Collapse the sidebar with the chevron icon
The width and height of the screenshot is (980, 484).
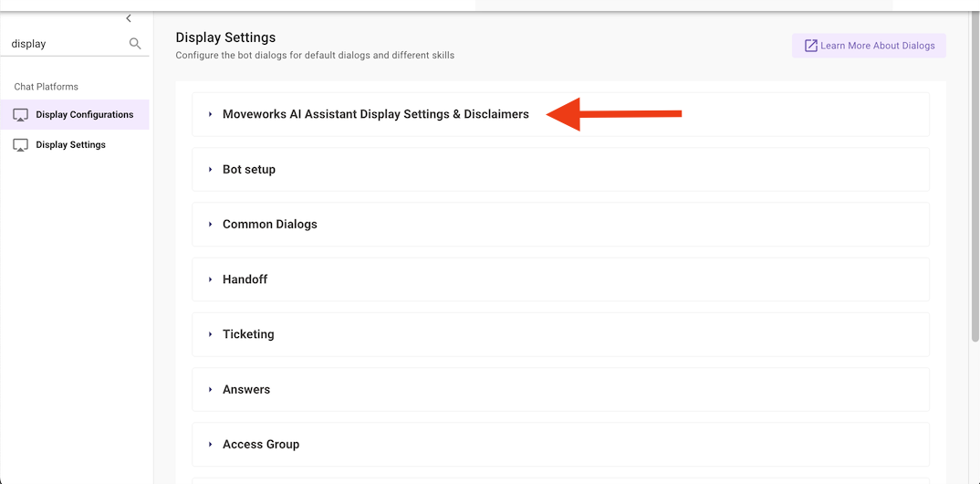click(128, 19)
